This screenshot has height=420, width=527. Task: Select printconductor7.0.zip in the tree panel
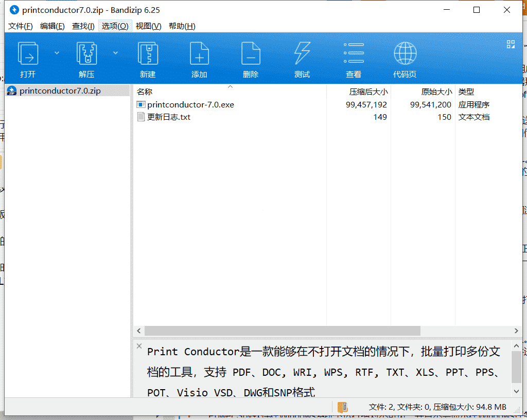click(67, 90)
